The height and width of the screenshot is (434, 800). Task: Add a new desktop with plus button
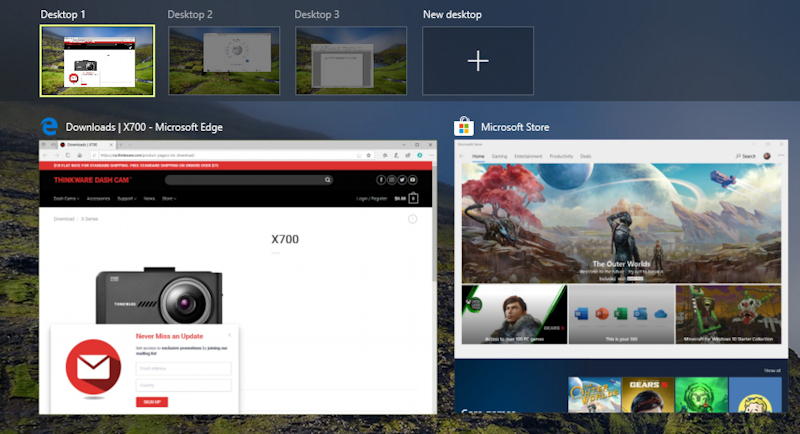pyautogui.click(x=478, y=61)
